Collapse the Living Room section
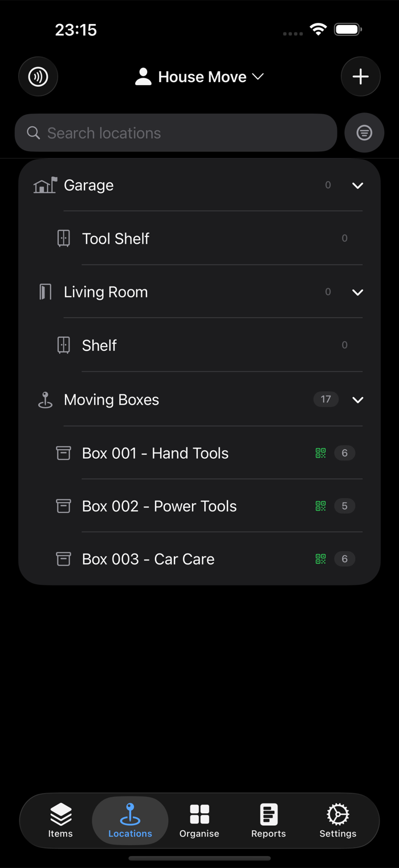 point(357,292)
